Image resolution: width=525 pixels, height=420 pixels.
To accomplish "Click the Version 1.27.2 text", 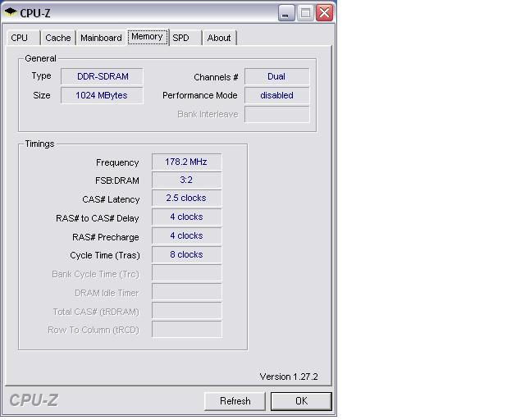I will (x=289, y=377).
